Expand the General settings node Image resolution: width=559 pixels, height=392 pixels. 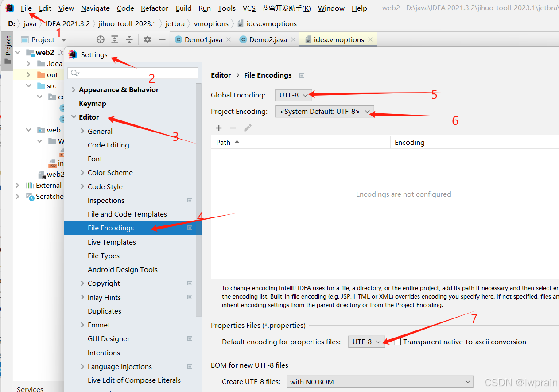point(82,131)
